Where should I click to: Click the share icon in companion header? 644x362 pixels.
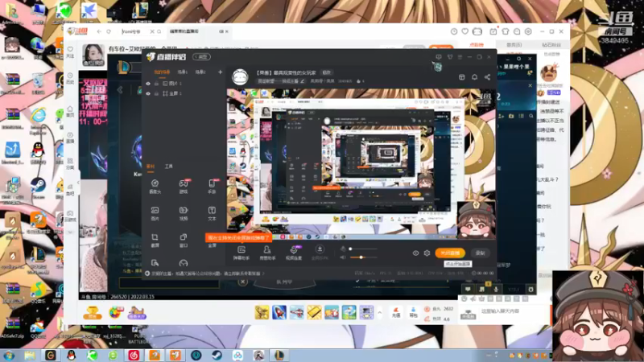pyautogui.click(x=487, y=77)
